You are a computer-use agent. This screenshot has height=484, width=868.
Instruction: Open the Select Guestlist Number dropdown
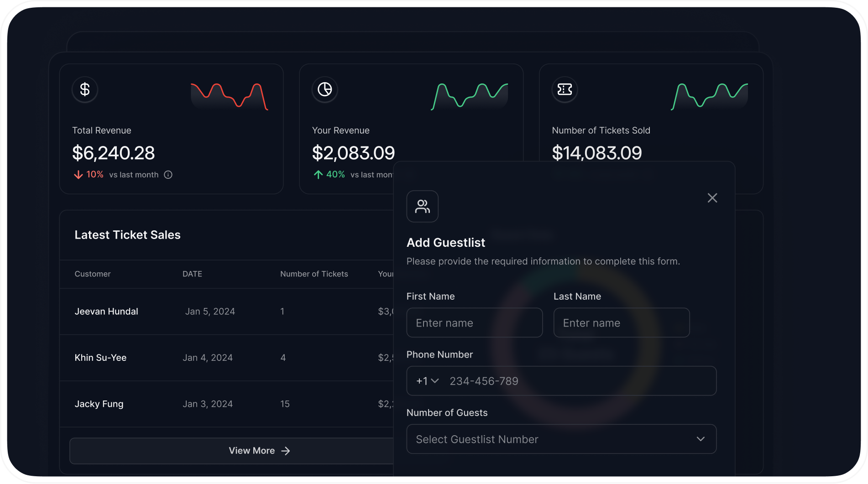tap(561, 439)
